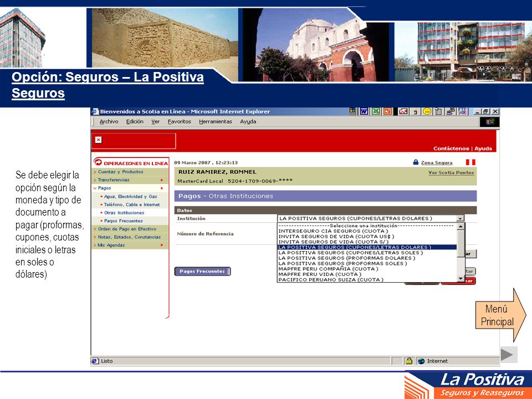Click the blue padlock beside Zona Segura
The image size is (532, 399).
pyautogui.click(x=416, y=162)
